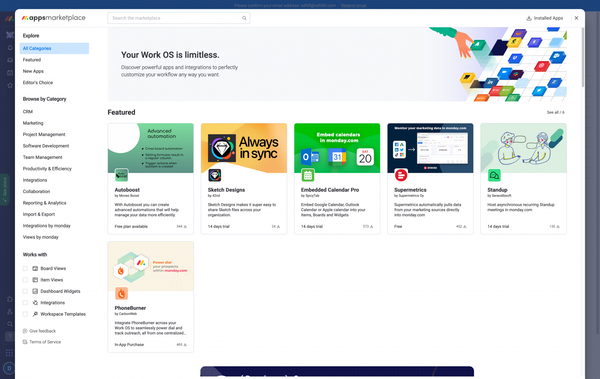Click the apps marketplace logo
600x379 pixels.
[x=54, y=18]
